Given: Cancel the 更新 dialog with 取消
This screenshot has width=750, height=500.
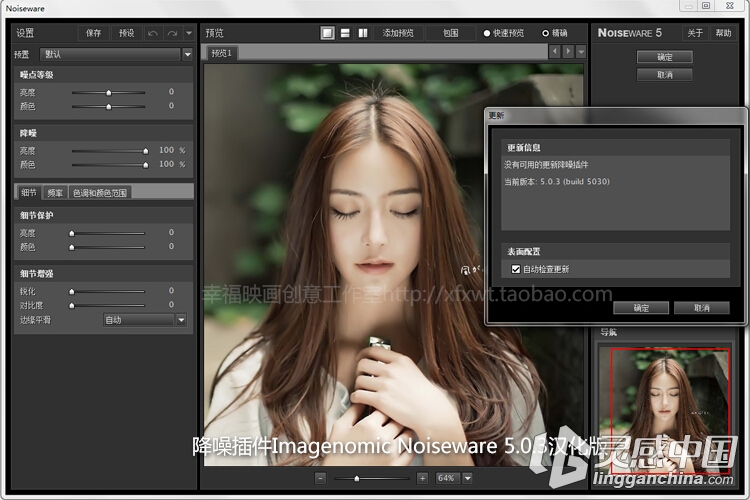Looking at the screenshot, I should [702, 308].
